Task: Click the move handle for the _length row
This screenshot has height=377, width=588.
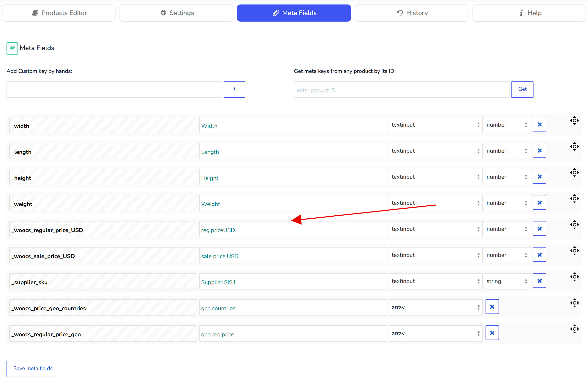Action: [574, 147]
